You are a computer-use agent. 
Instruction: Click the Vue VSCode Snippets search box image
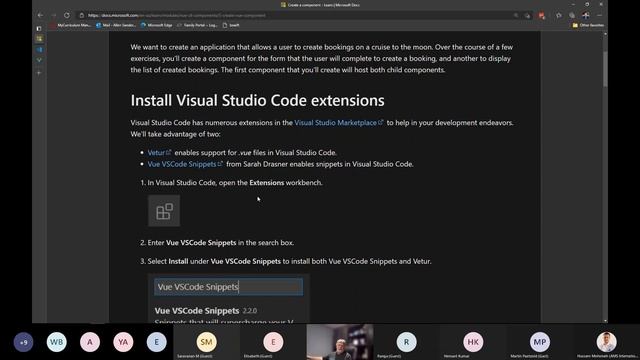229,287
